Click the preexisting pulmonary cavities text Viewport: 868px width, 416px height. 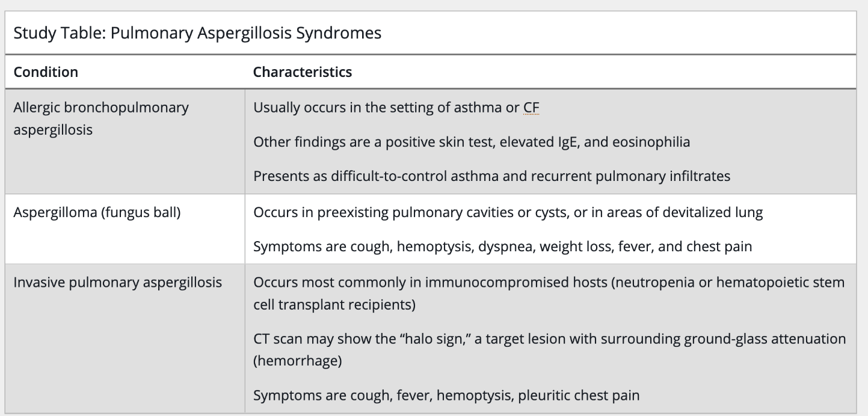[508, 212]
